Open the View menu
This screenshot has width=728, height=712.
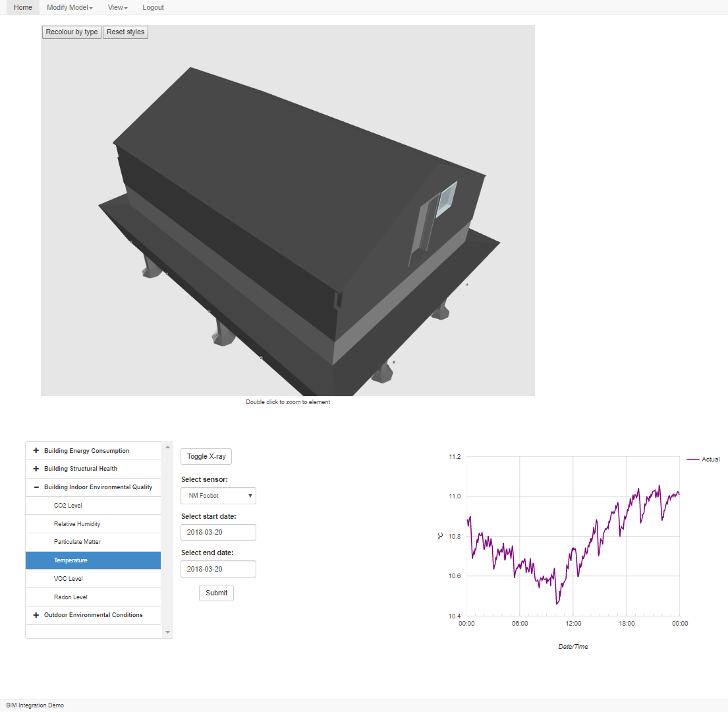(116, 7)
